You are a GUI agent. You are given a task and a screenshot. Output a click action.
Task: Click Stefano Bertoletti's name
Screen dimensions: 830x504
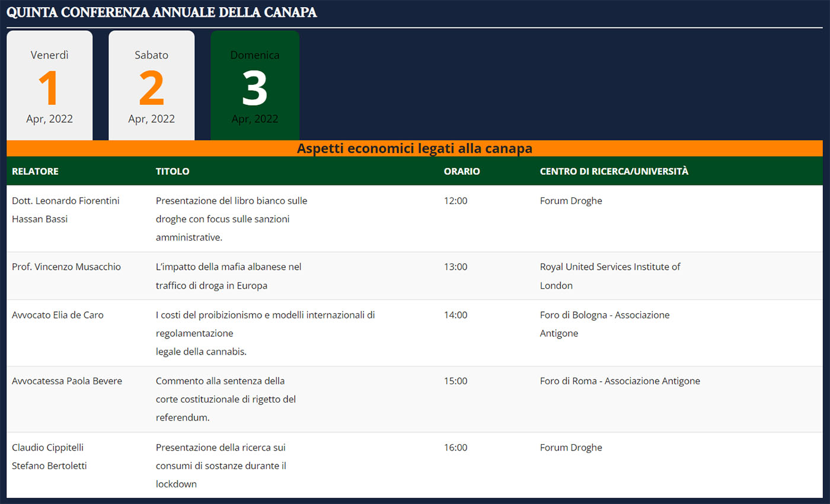point(49,466)
